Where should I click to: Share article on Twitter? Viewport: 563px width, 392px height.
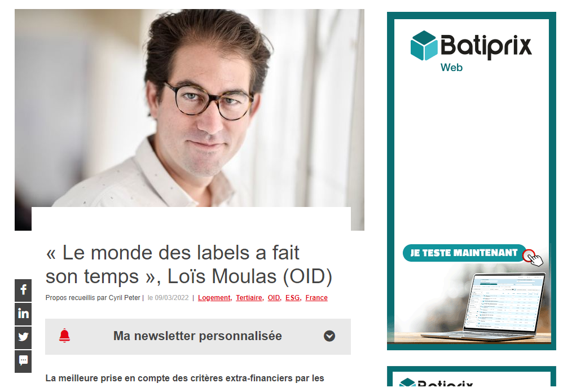[23, 337]
